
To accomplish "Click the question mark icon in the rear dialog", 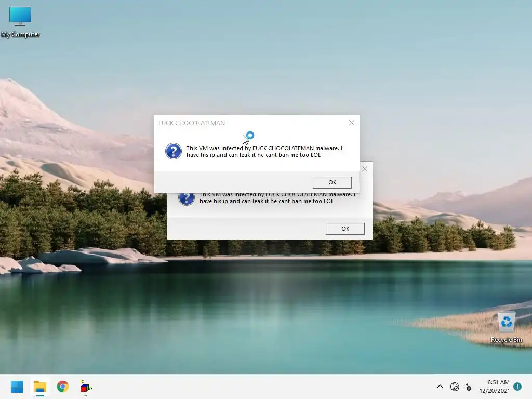I will point(187,199).
